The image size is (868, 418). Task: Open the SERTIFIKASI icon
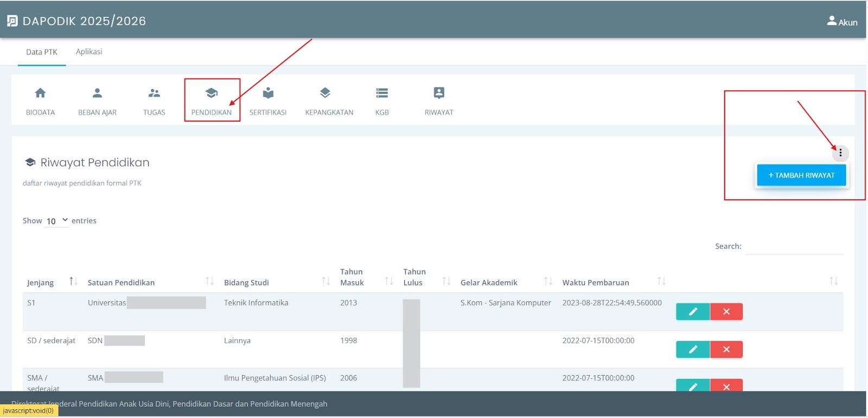tap(268, 93)
